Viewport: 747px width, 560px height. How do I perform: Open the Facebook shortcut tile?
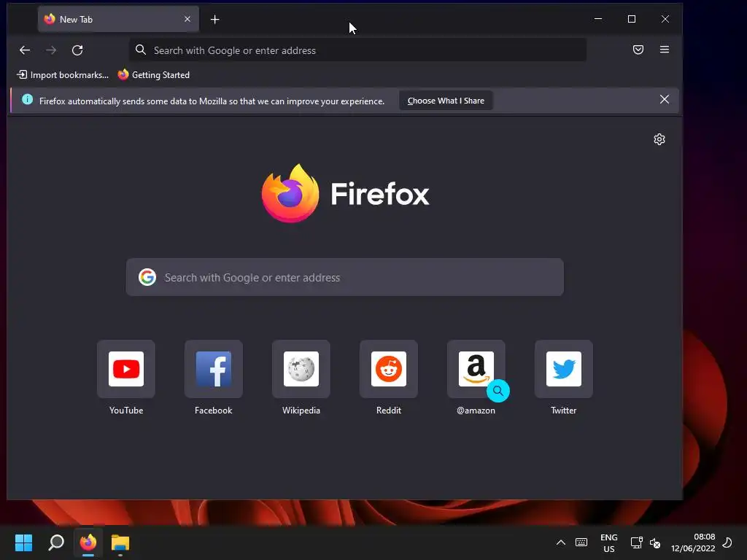click(x=214, y=368)
